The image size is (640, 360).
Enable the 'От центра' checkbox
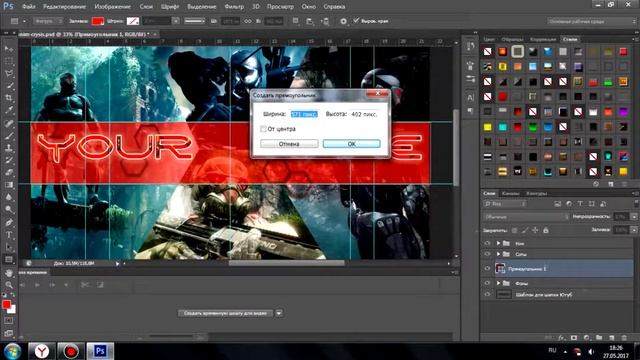[x=263, y=129]
